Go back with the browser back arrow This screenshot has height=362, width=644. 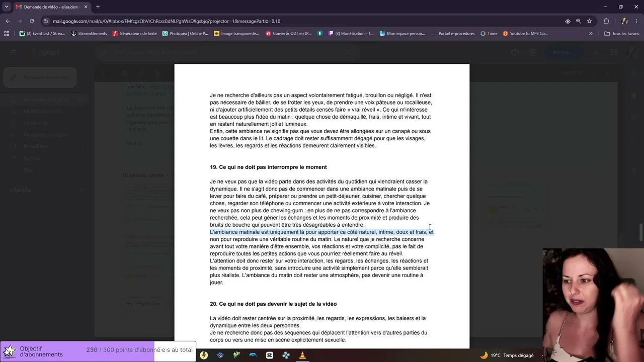(x=8, y=21)
